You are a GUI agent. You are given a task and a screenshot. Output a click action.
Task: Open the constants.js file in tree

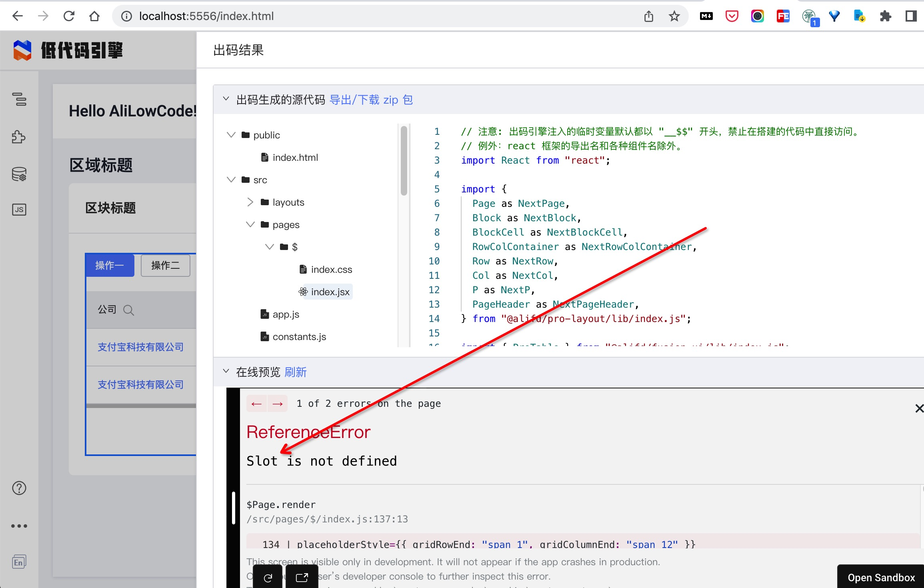[x=299, y=336]
